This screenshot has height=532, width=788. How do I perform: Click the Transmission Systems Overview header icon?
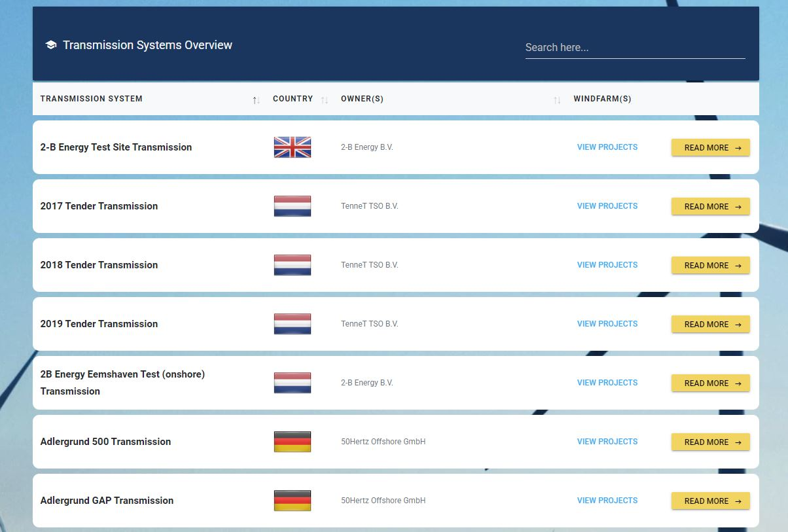(x=52, y=44)
